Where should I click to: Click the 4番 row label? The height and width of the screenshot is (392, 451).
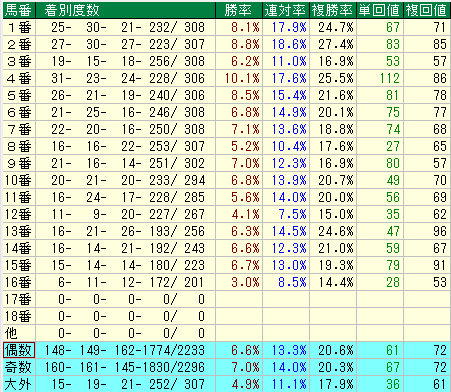click(x=19, y=78)
